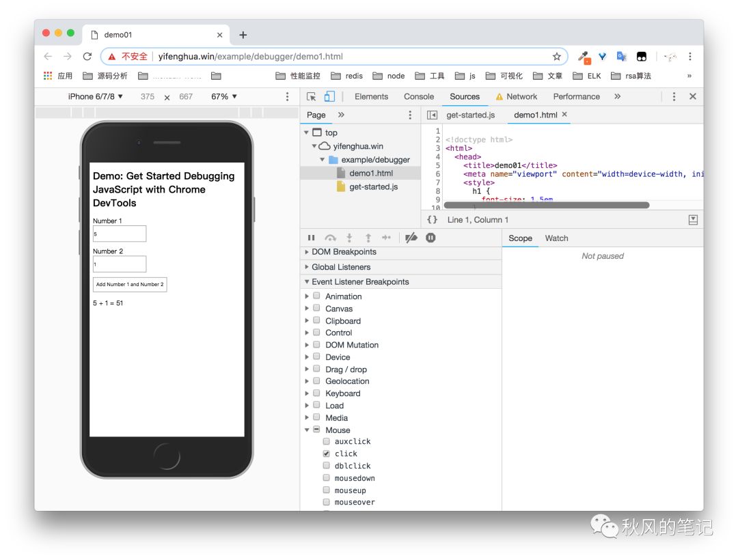
Task: Rotate icon between 375 and 667
Action: coord(167,98)
